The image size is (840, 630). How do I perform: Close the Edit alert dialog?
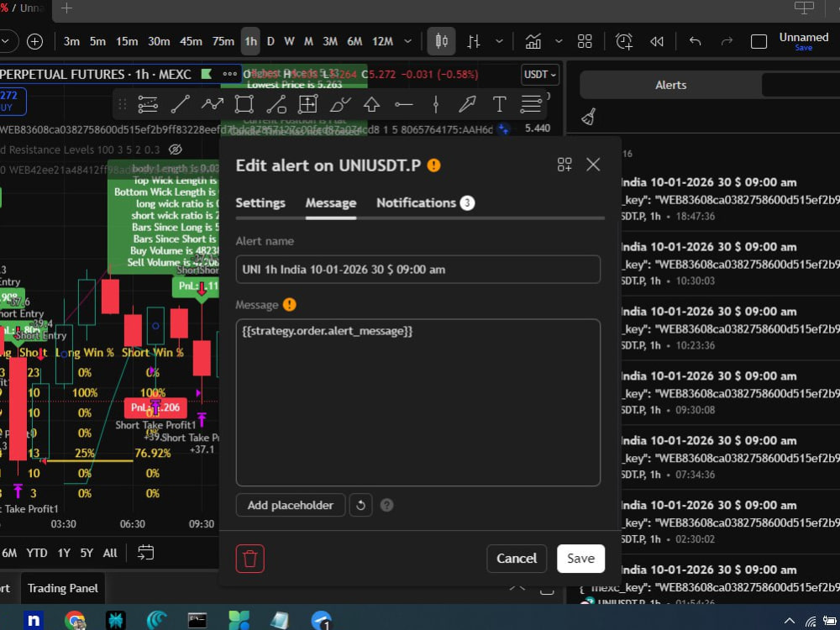[593, 165]
